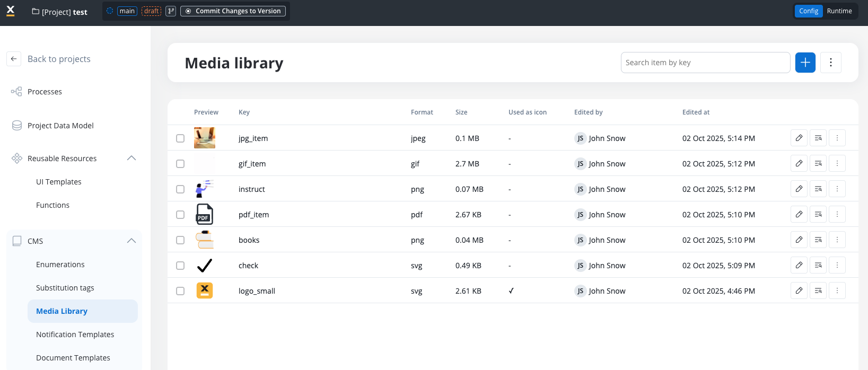The width and height of the screenshot is (868, 370).
Task: Click the edit pencil icon for jpg_item
Action: 799,138
